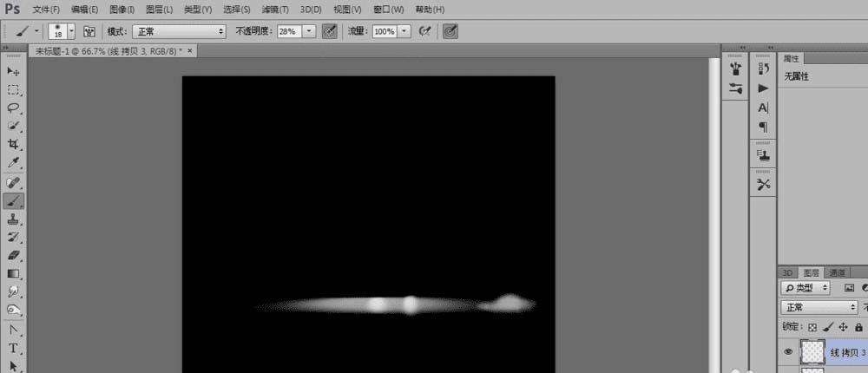Image resolution: width=868 pixels, height=373 pixels.
Task: Open the Paragraph panel icon
Action: [x=764, y=128]
